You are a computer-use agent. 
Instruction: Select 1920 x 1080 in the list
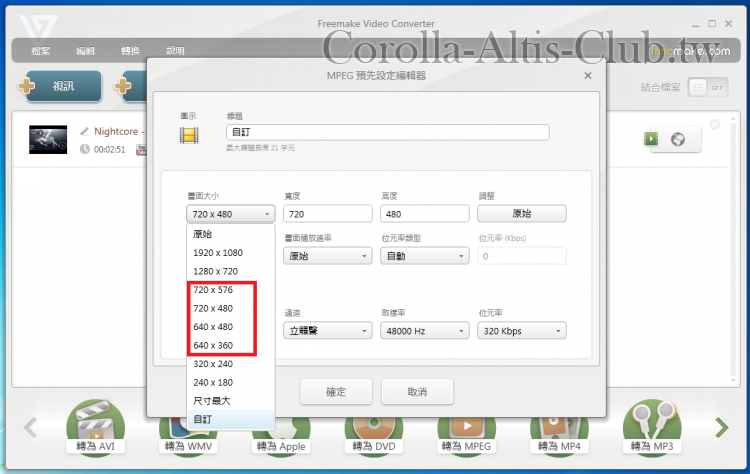tap(231, 253)
